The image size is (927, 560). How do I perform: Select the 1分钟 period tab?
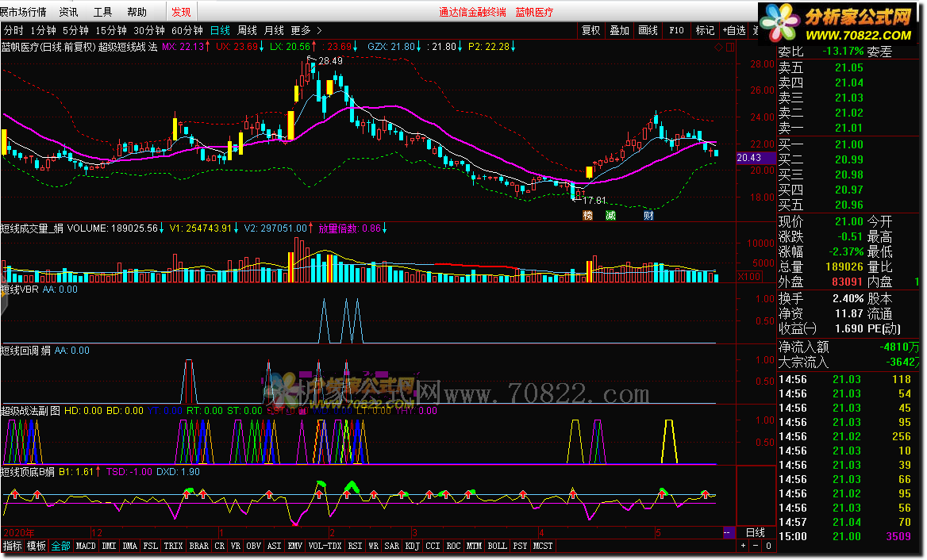pyautogui.click(x=43, y=30)
